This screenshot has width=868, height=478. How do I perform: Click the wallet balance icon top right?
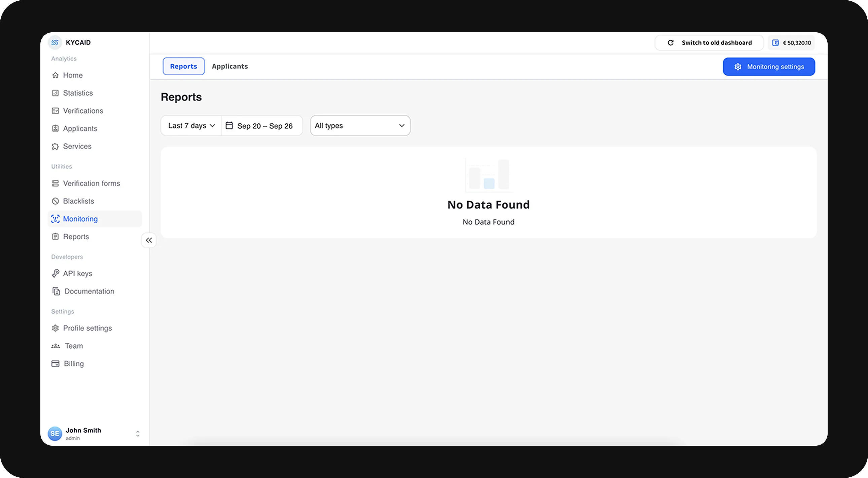[775, 42]
